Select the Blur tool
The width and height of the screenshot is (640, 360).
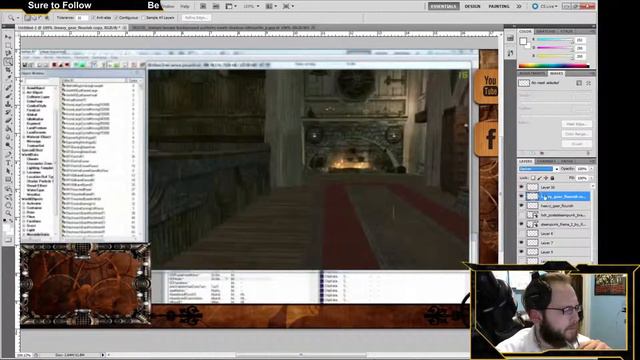coord(8,137)
